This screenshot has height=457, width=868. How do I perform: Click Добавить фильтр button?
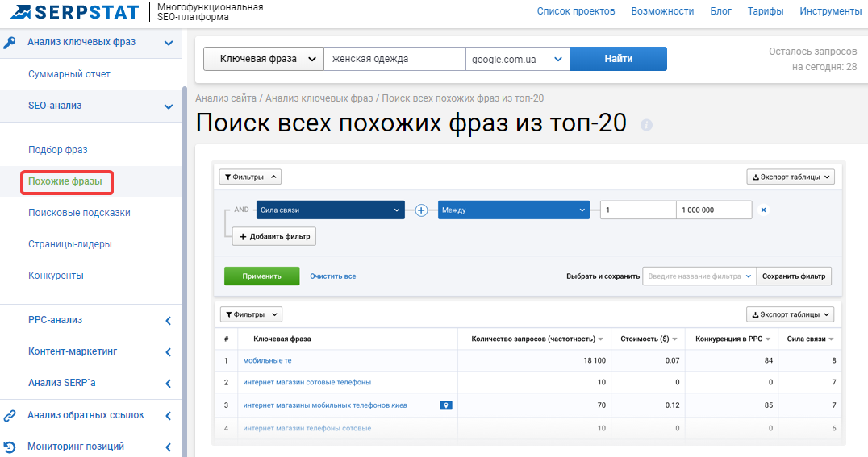point(274,237)
